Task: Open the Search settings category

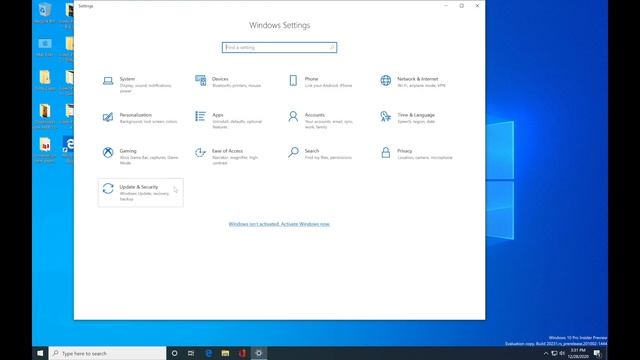Action: point(325,156)
